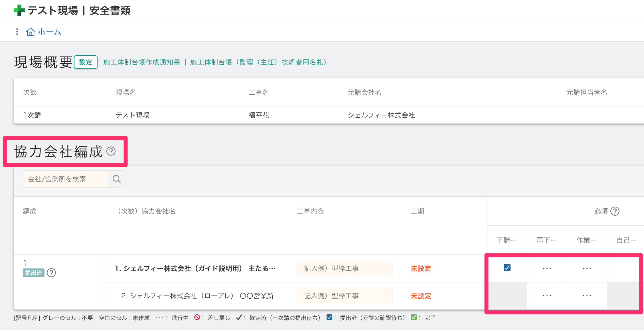Go to ホーム breadcrumb link

click(x=49, y=32)
